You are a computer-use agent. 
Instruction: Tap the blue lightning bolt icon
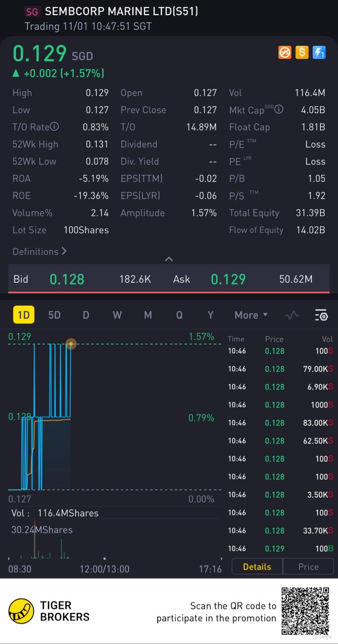tap(319, 53)
